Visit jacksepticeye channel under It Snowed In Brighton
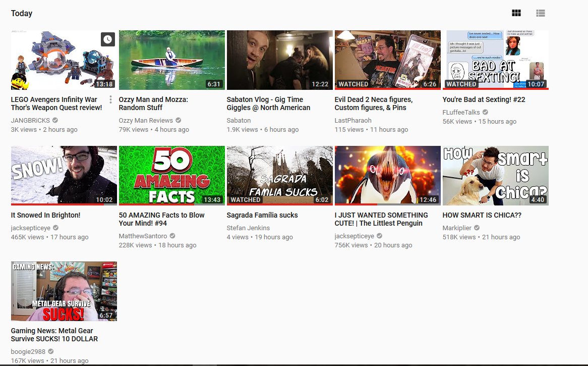 point(30,228)
